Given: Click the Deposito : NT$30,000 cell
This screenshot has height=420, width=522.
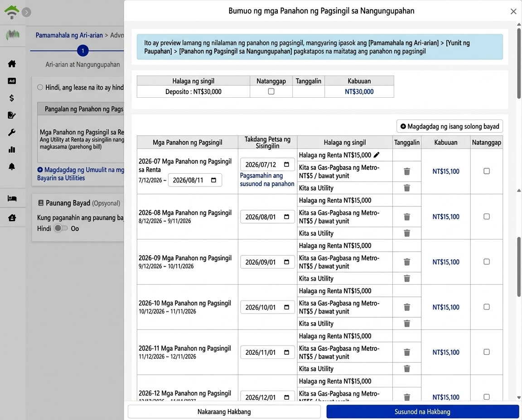Looking at the screenshot, I should [193, 91].
